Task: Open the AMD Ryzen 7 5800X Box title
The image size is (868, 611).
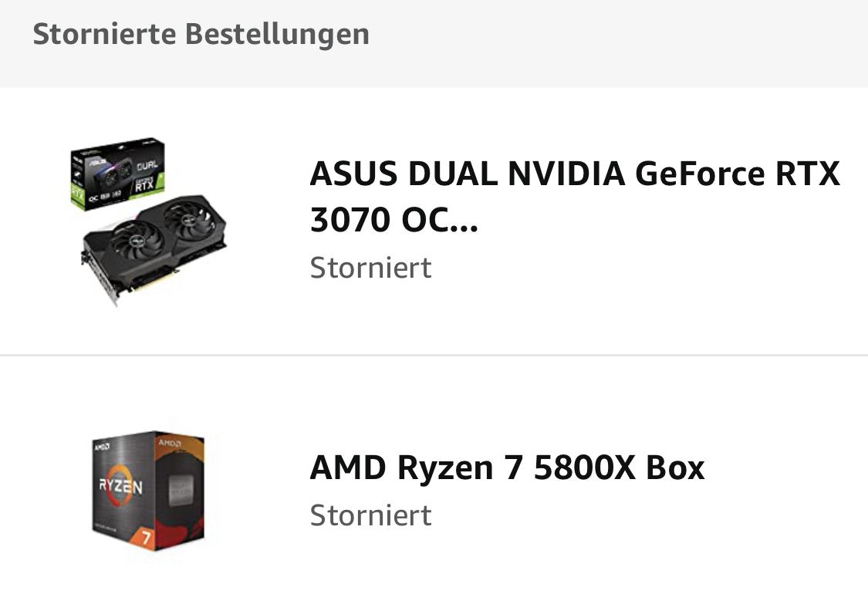Action: point(507,468)
